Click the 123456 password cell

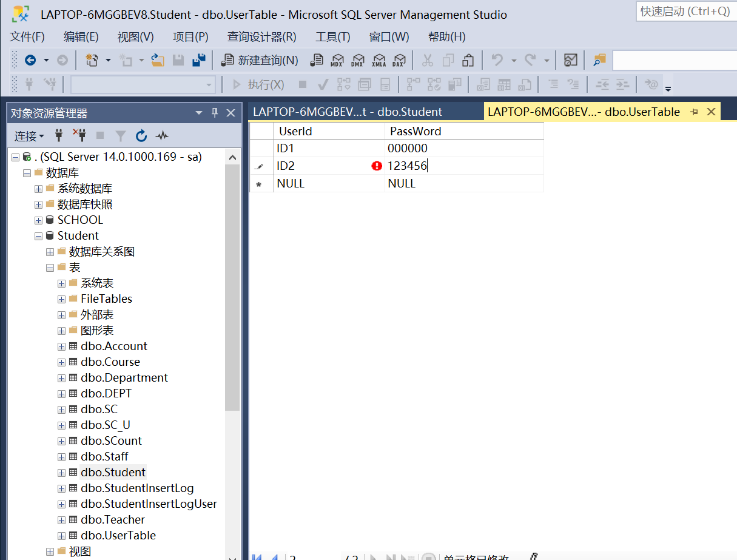[x=464, y=166]
